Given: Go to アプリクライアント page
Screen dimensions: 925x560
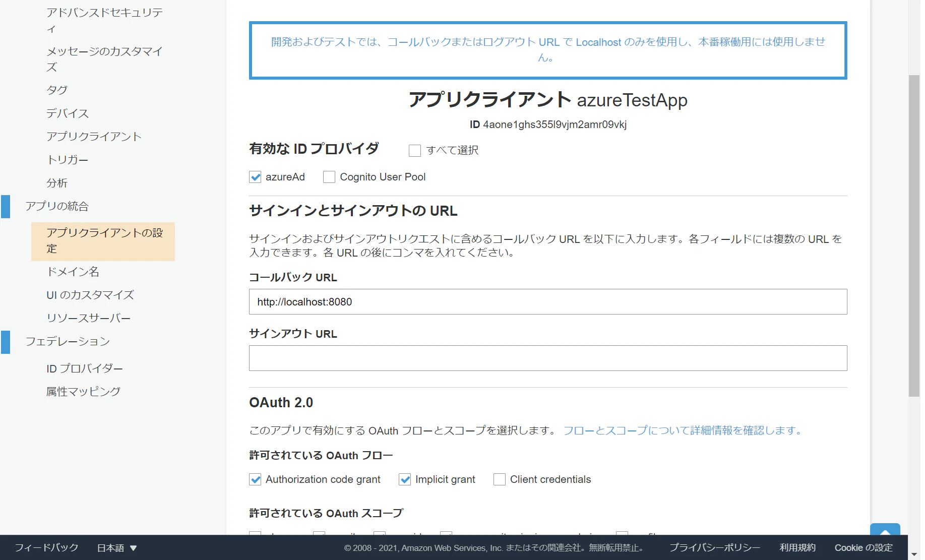Looking at the screenshot, I should point(94,137).
